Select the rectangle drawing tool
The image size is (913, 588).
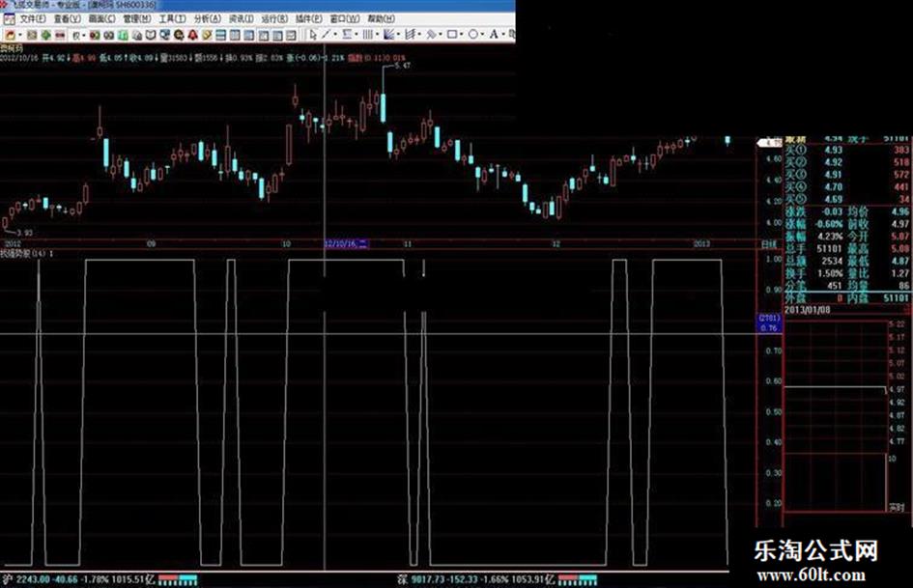pos(452,35)
